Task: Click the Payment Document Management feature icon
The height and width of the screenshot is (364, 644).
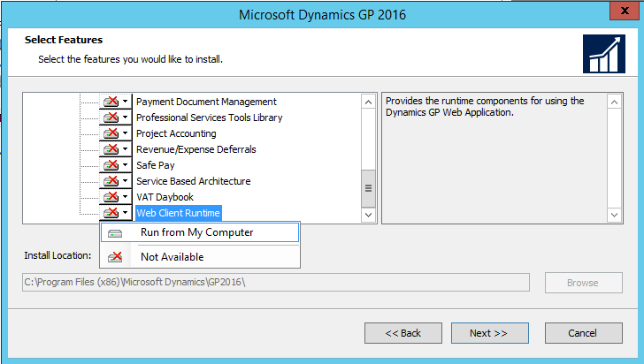Action: point(111,102)
